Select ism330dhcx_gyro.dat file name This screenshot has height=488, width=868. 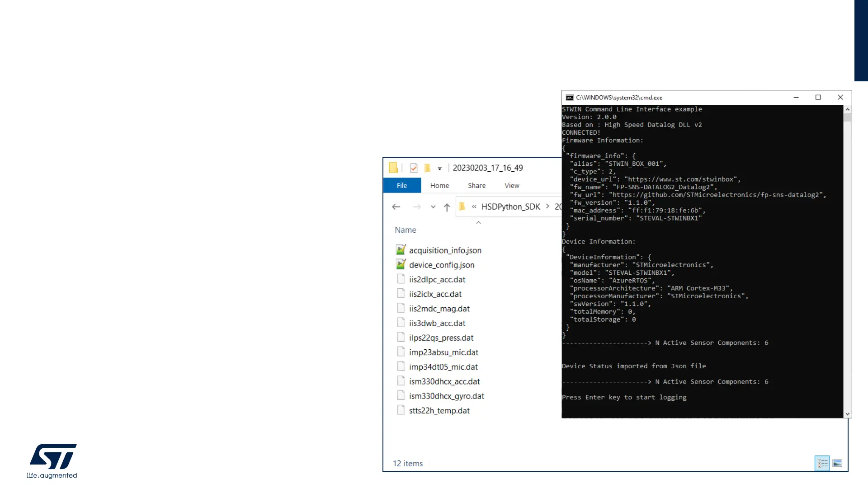pos(447,396)
